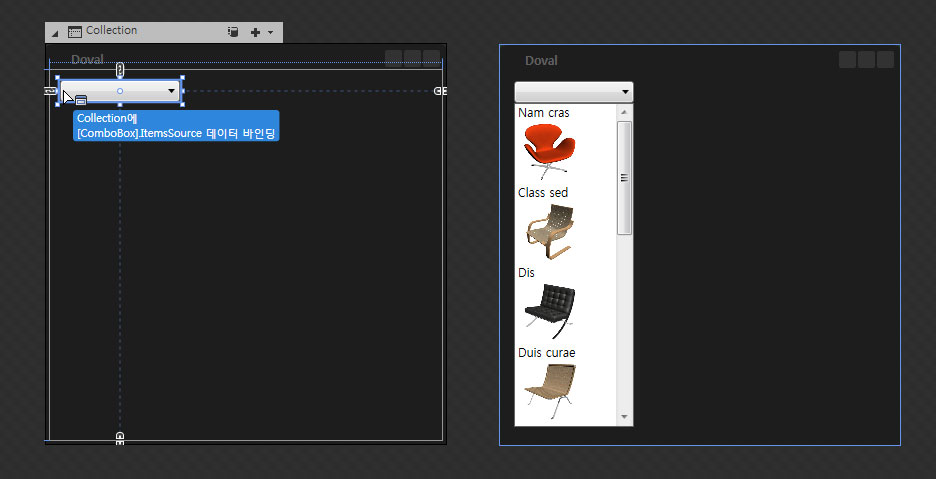Viewport: 936px width, 479px height.
Task: Open the ComboBox in the left designer window
Action: (x=120, y=91)
